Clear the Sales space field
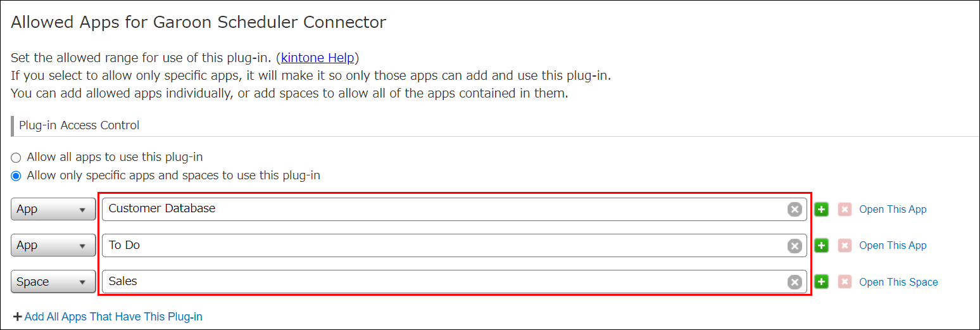The height and width of the screenshot is (330, 980). 795,282
